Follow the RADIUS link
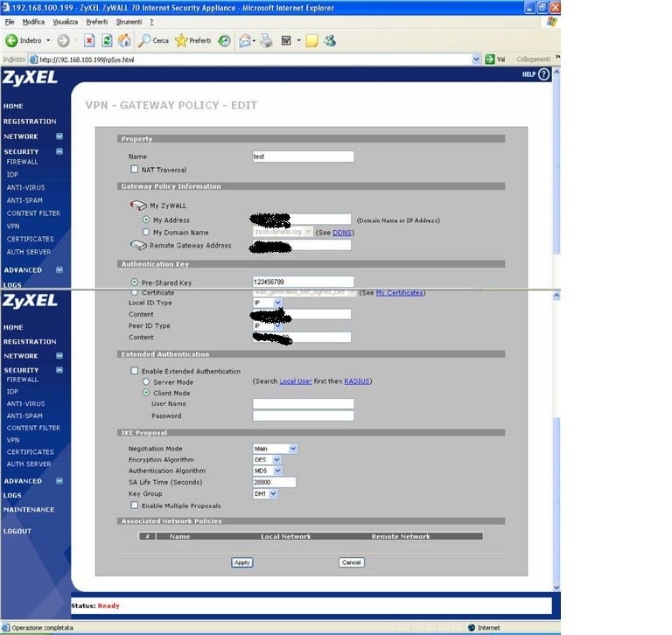Viewport: 672px width, 635px height. 357,381
